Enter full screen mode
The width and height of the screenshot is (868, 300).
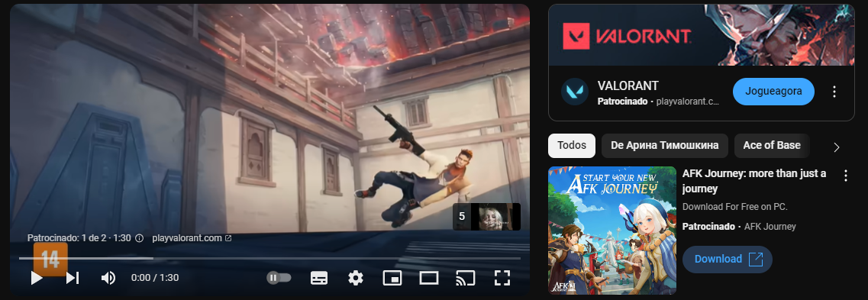[x=502, y=277]
